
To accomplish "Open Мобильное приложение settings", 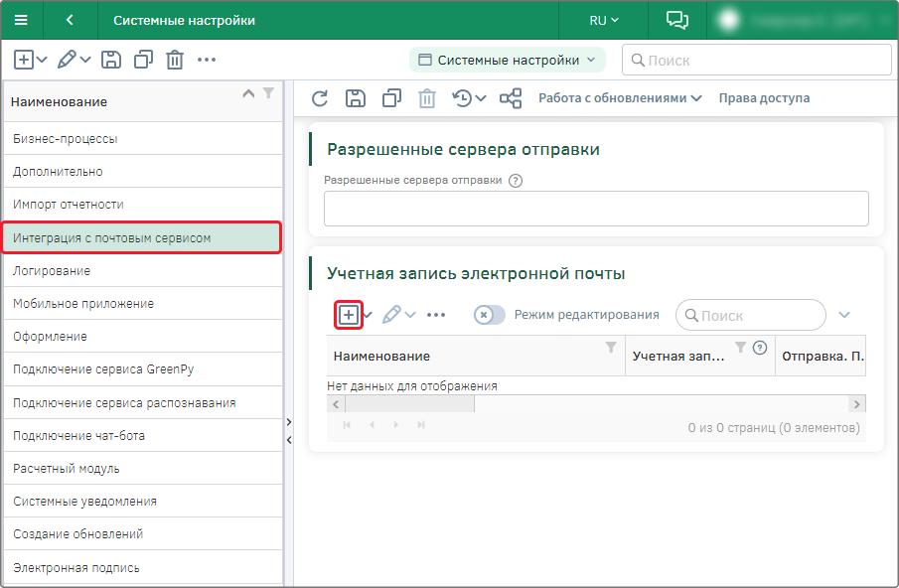I will [143, 303].
